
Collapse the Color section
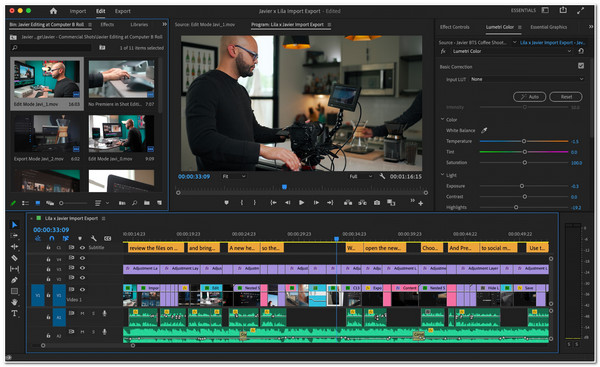tap(443, 119)
